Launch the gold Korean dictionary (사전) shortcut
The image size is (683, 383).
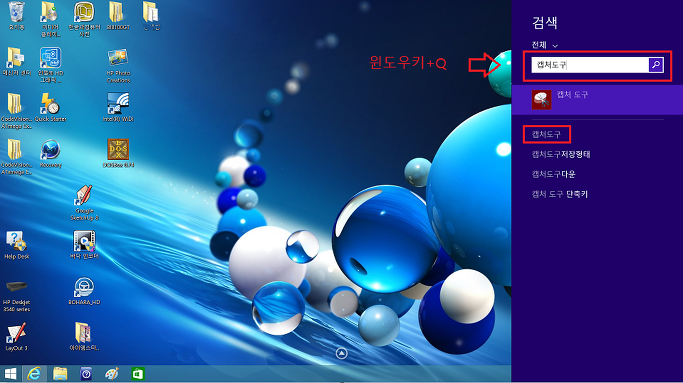(x=84, y=12)
